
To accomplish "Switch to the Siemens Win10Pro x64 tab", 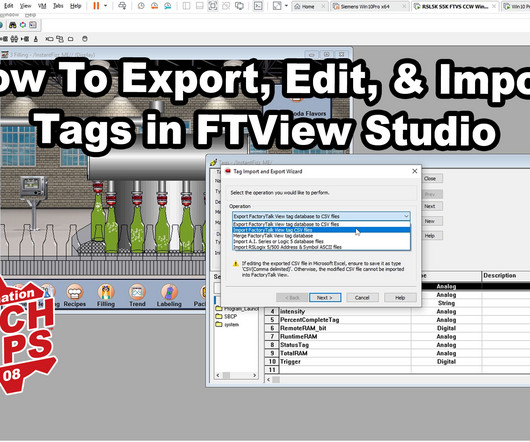I will (365, 6).
